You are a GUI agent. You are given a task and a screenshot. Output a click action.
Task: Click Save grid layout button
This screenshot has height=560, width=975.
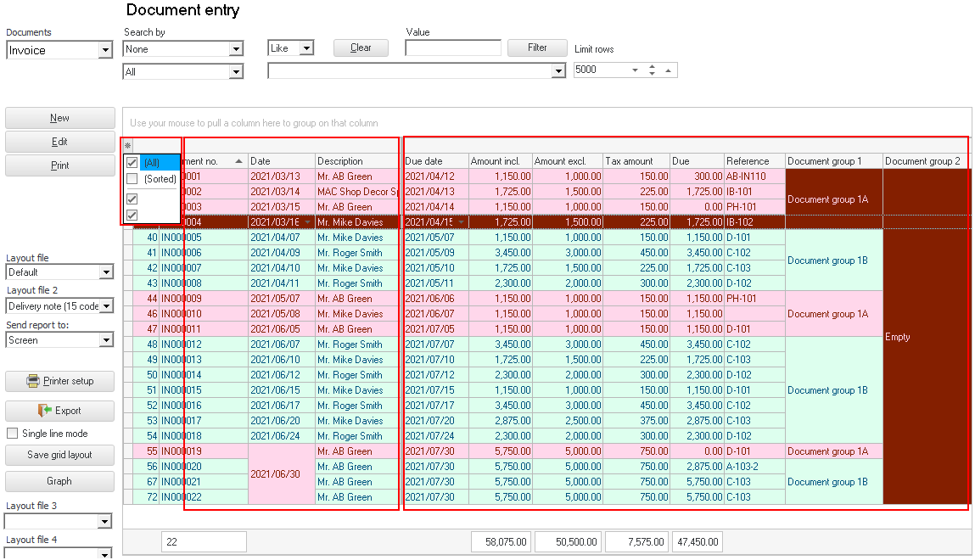pyautogui.click(x=59, y=455)
